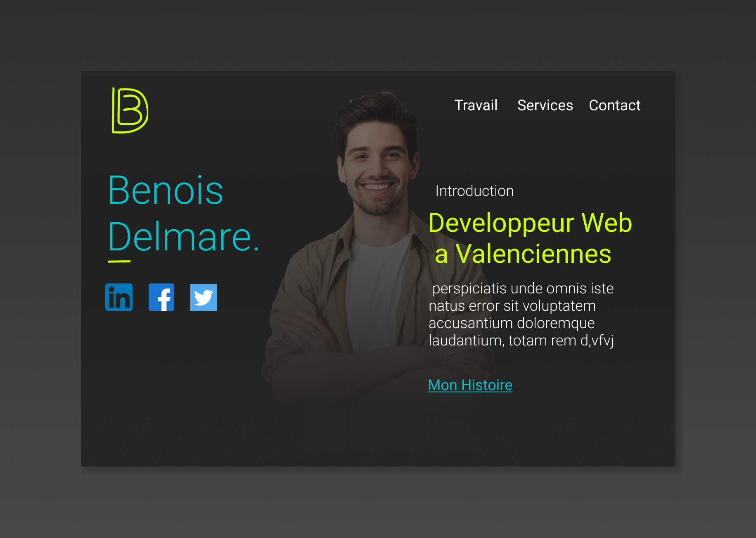756x538 pixels.
Task: Click the accusantium doloremque text line
Action: click(x=512, y=323)
